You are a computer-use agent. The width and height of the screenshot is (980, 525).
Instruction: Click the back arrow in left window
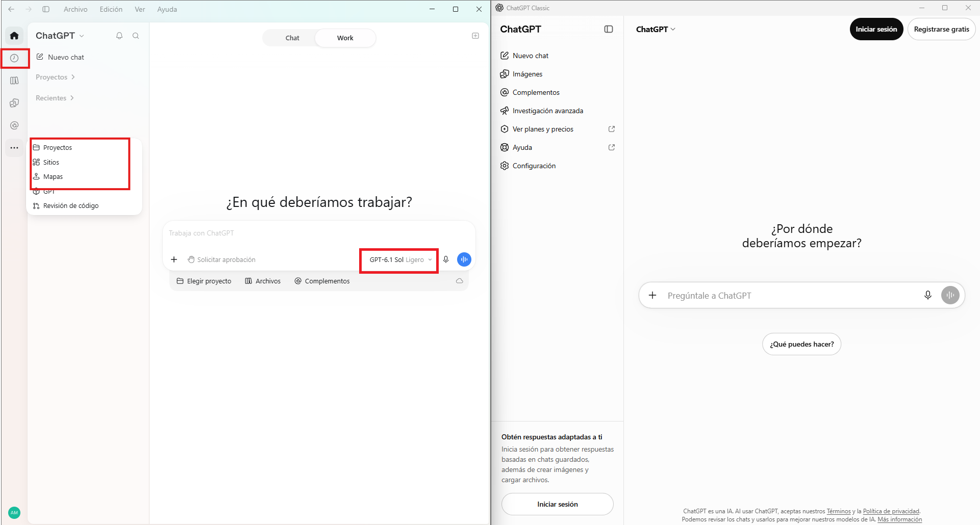pyautogui.click(x=11, y=9)
